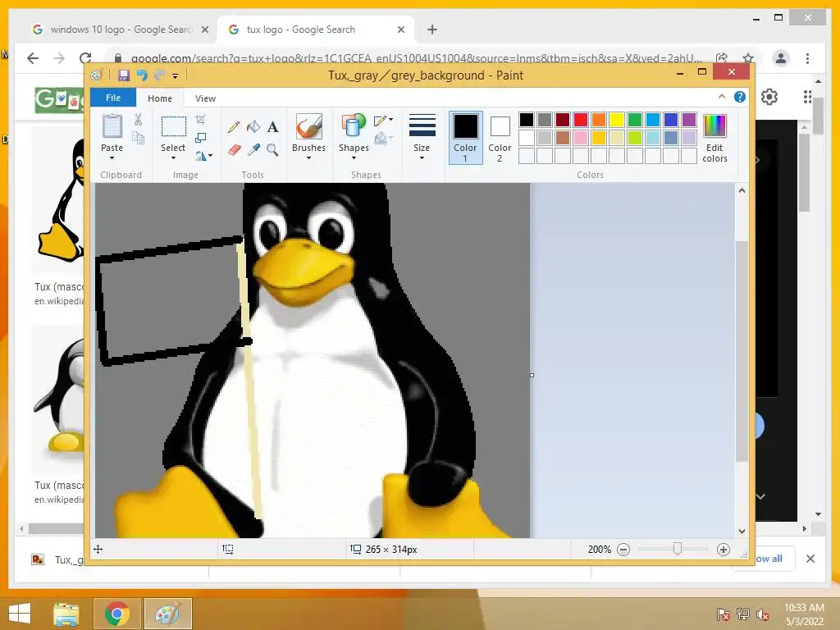Pick the yellow color swatch
The width and height of the screenshot is (840, 630).
click(x=617, y=120)
